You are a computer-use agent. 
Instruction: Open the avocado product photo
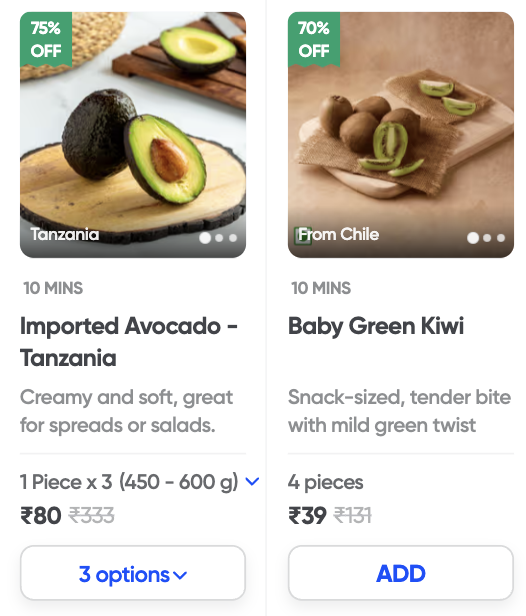click(x=133, y=135)
